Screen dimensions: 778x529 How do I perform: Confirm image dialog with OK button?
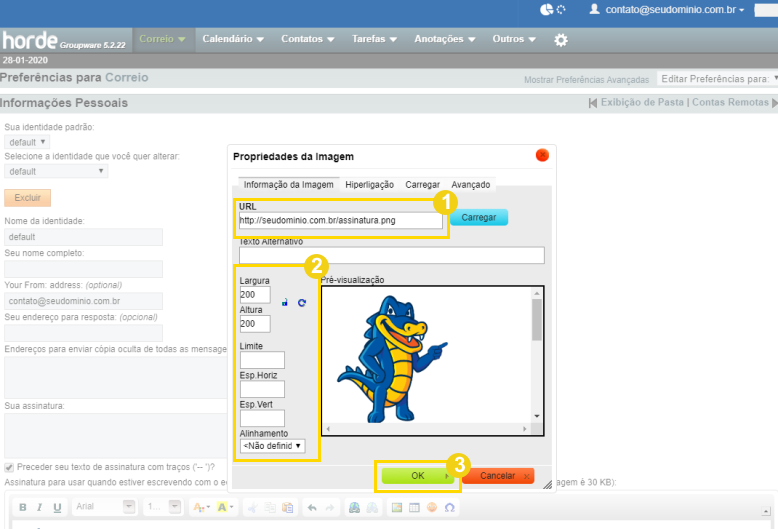point(418,476)
